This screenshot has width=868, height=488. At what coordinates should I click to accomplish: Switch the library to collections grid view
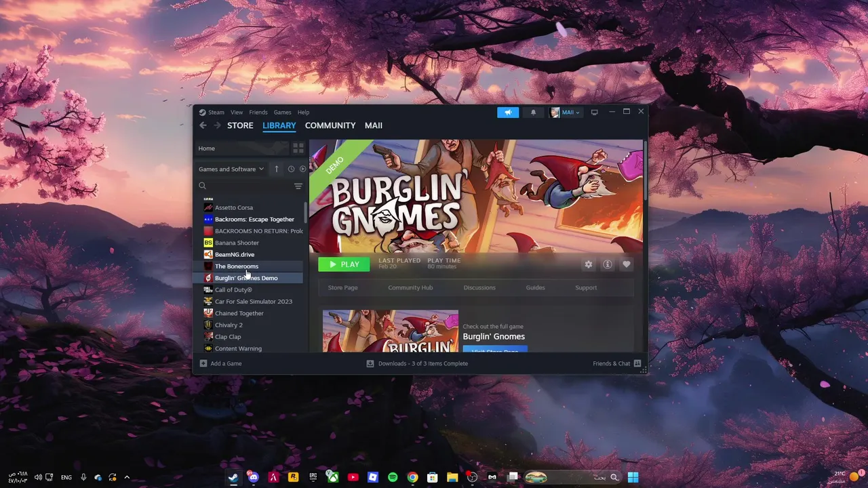point(298,148)
